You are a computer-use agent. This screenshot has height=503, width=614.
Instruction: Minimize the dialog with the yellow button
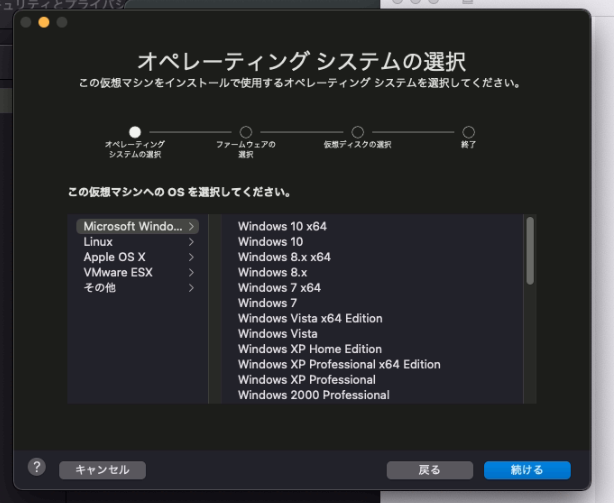tap(44, 22)
